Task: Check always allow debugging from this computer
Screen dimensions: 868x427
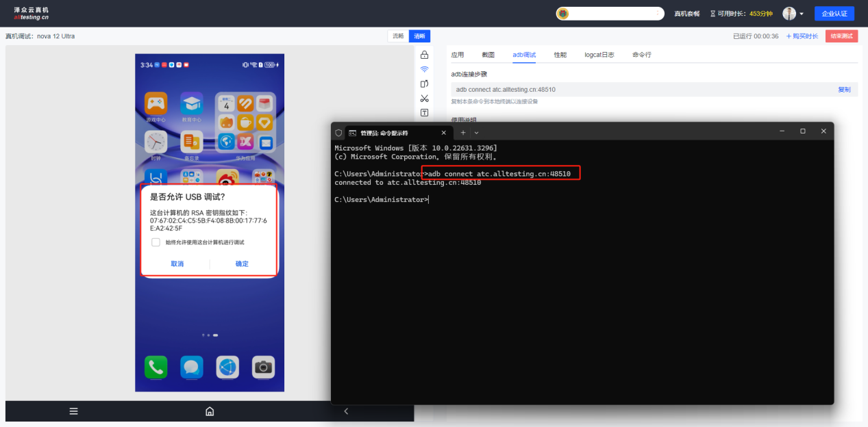Action: [x=156, y=242]
